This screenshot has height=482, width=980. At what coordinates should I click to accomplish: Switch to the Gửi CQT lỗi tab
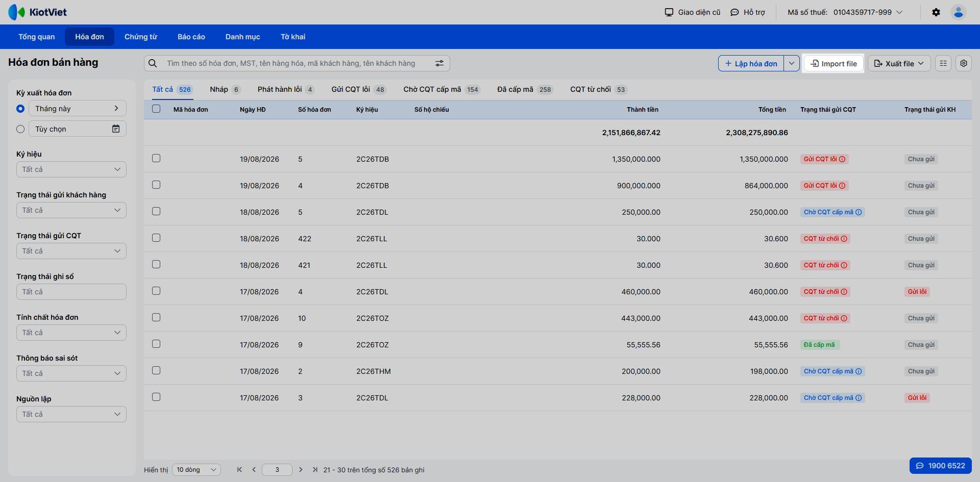click(359, 89)
